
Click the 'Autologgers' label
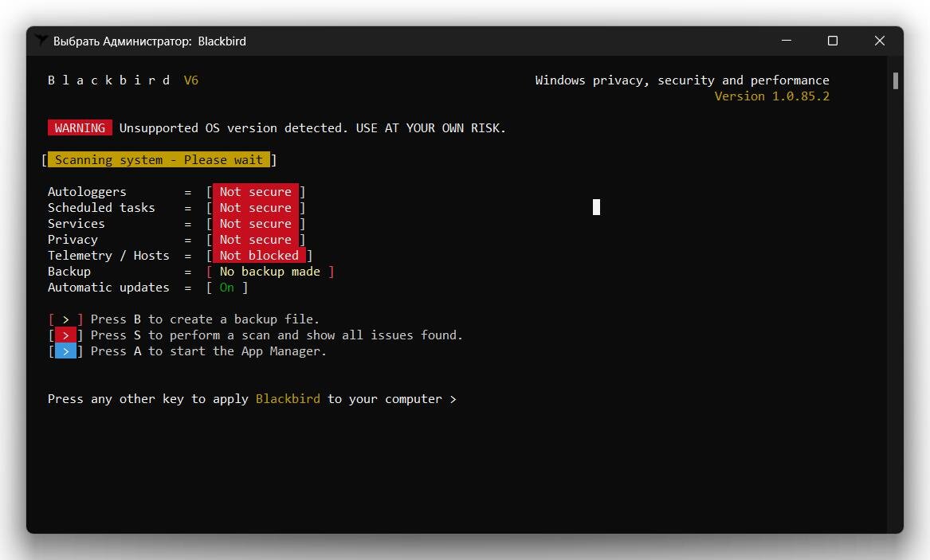coord(87,192)
